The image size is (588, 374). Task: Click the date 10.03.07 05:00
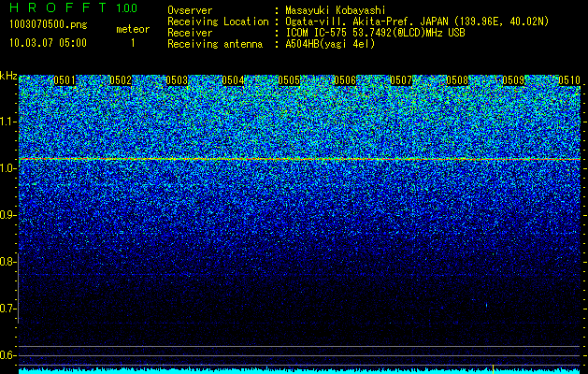click(48, 42)
